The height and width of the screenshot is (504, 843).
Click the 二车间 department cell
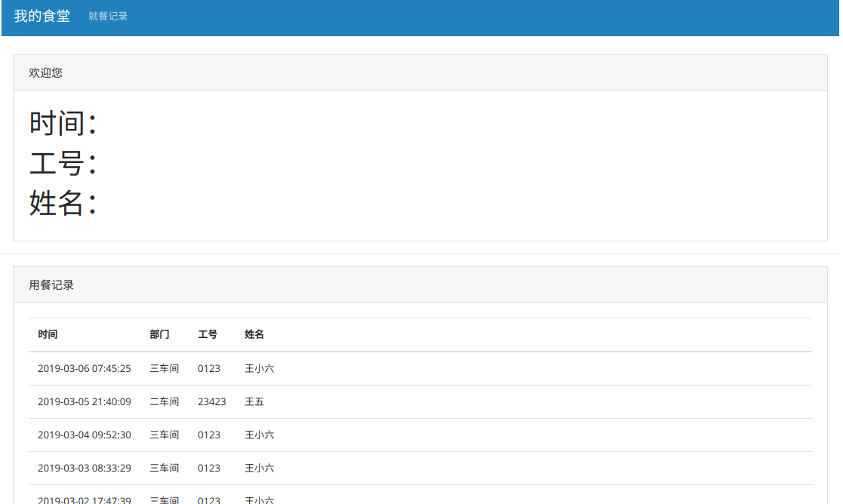coord(164,402)
